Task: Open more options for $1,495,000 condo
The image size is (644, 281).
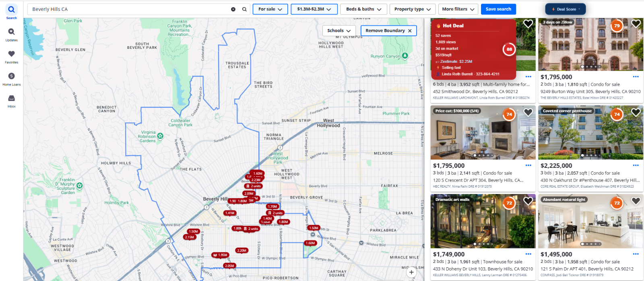Action: pyautogui.click(x=636, y=254)
